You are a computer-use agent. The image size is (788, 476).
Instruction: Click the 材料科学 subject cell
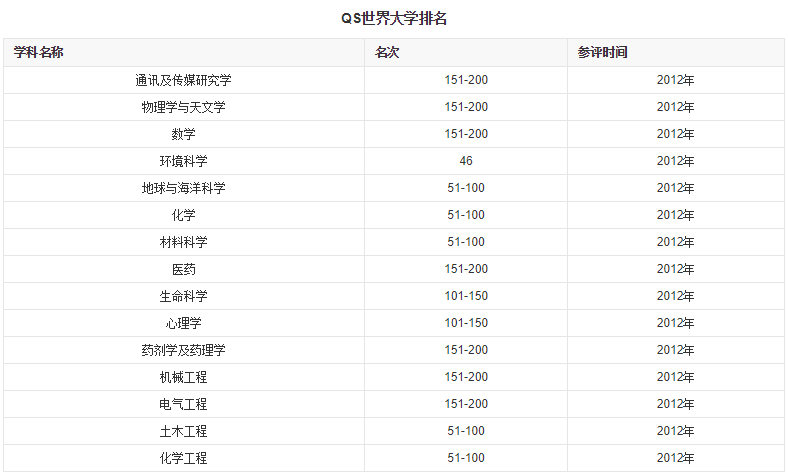[183, 242]
